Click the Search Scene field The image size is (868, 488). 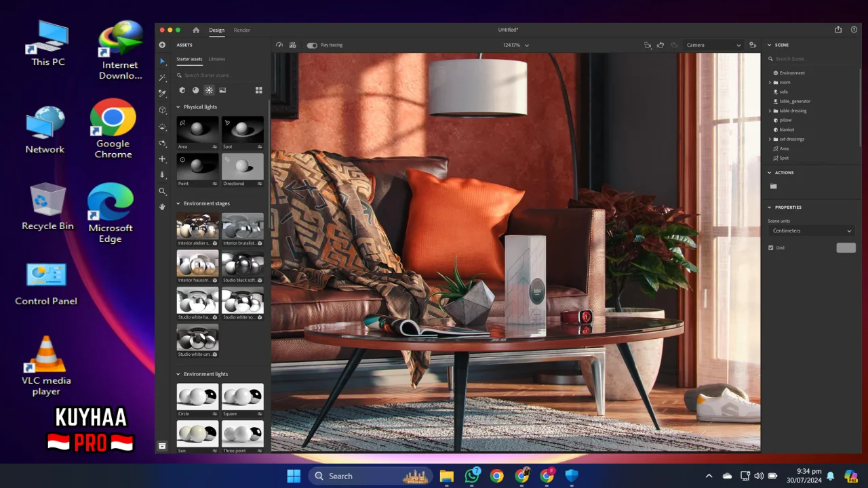tap(812, 59)
